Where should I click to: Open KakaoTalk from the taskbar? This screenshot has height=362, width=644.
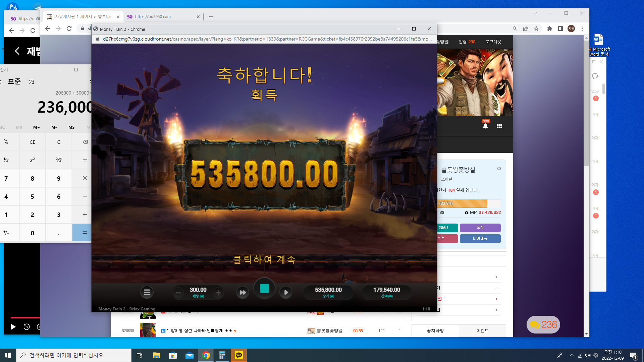click(x=239, y=355)
